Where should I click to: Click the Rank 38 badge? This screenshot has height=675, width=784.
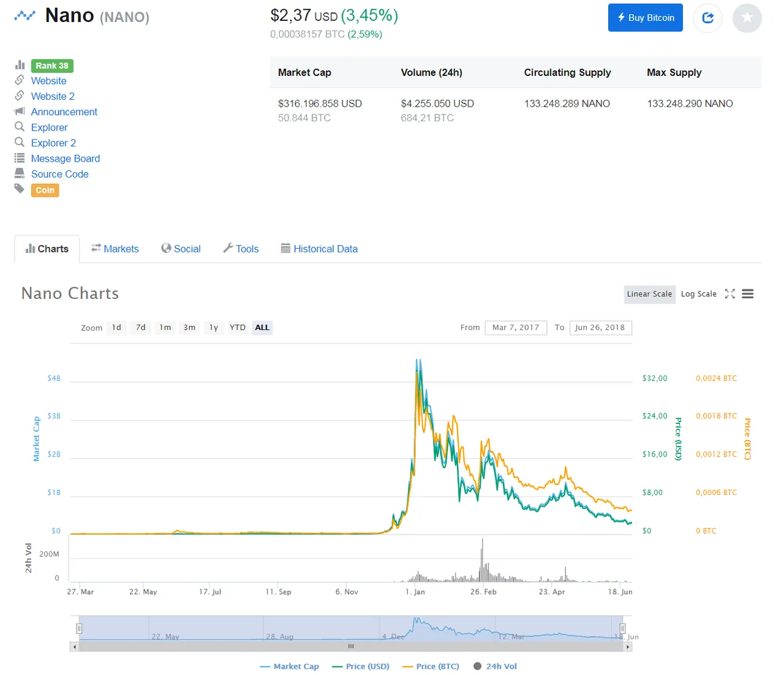52,66
